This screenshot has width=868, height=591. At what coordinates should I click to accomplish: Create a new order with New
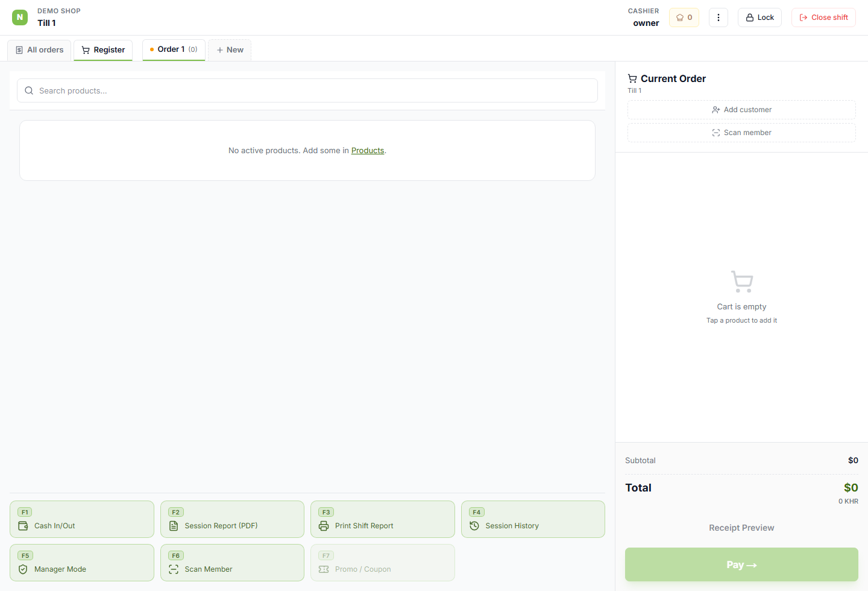click(x=230, y=50)
